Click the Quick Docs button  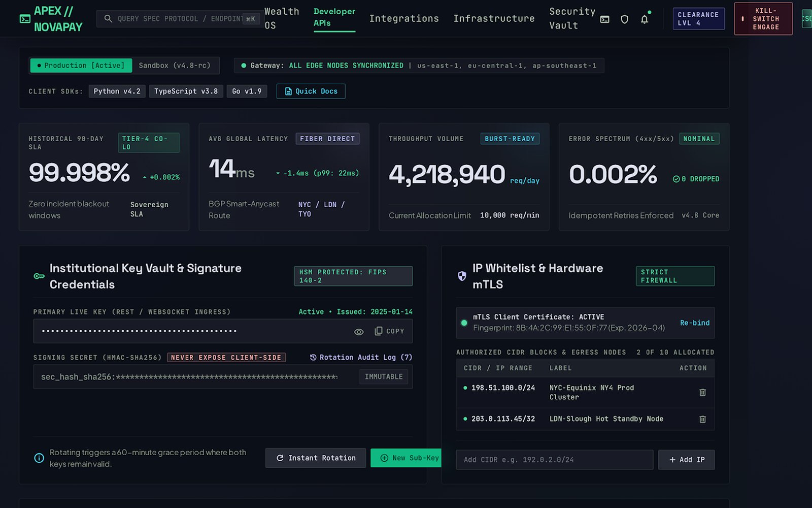[x=311, y=91]
